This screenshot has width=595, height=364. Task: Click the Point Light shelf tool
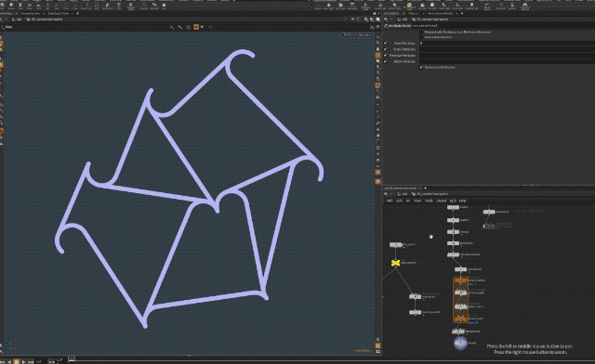click(x=328, y=6)
